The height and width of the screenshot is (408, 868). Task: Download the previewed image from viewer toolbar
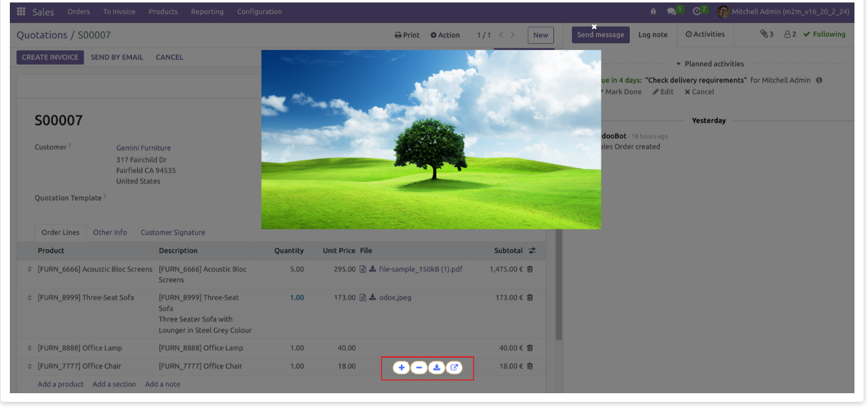pyautogui.click(x=436, y=368)
